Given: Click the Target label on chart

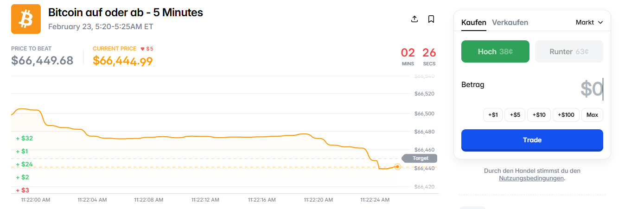Looking at the screenshot, I should click(420, 158).
